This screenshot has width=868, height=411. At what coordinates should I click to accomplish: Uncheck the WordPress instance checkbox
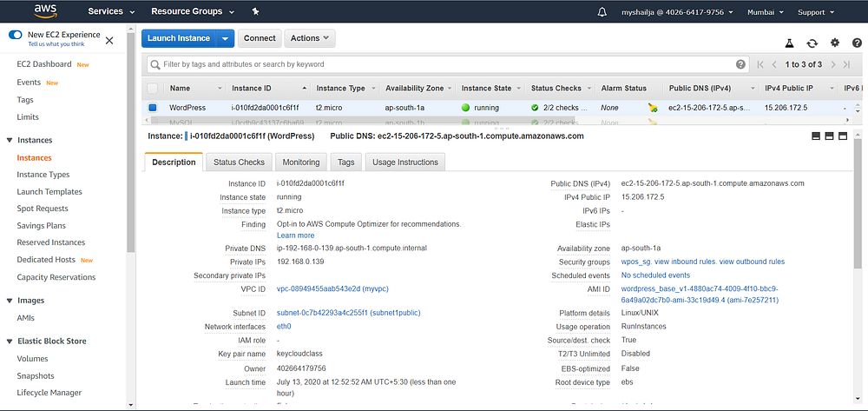pyautogui.click(x=152, y=108)
